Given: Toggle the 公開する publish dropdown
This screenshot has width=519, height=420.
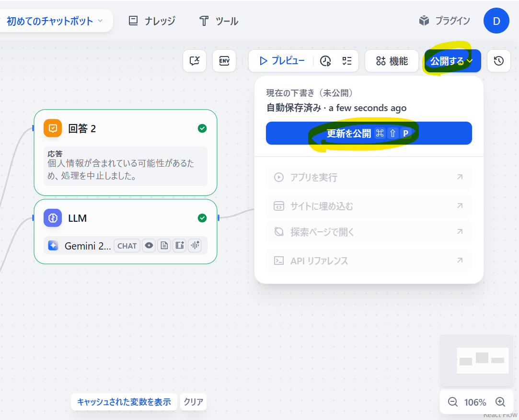Looking at the screenshot, I should pos(452,61).
